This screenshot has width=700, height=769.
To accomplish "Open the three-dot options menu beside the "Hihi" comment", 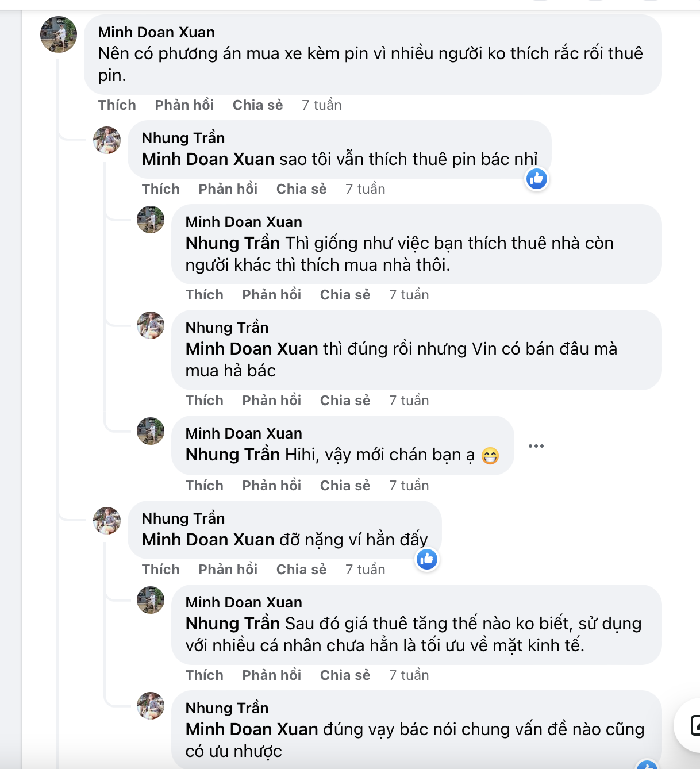I will click(x=536, y=445).
